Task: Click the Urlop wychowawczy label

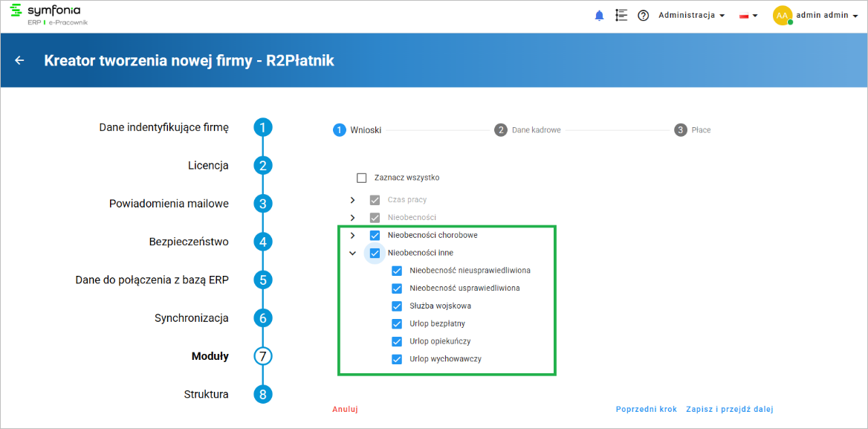Action: [446, 358]
